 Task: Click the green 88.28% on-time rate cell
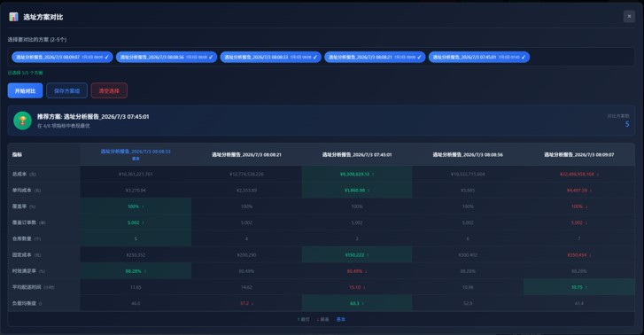pyautogui.click(x=136, y=271)
